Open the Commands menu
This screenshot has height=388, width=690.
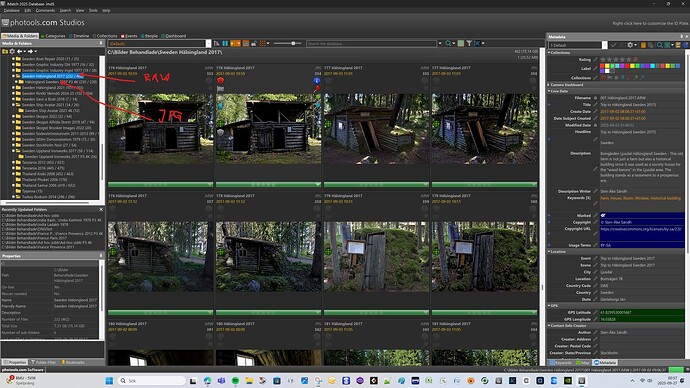[x=45, y=10]
